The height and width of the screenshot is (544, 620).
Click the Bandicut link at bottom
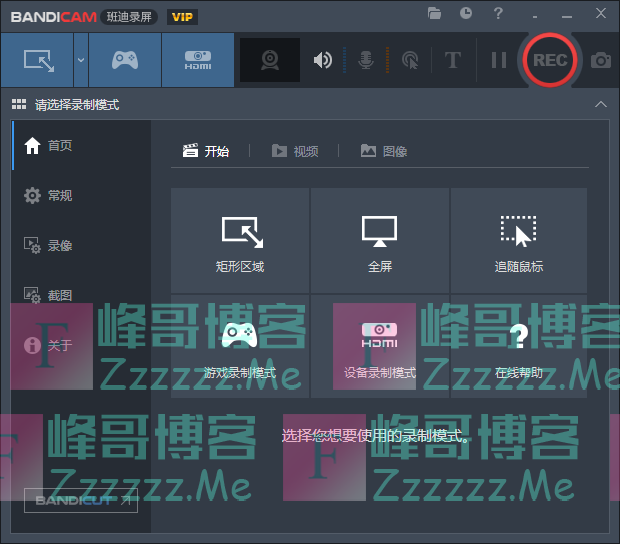point(80,500)
